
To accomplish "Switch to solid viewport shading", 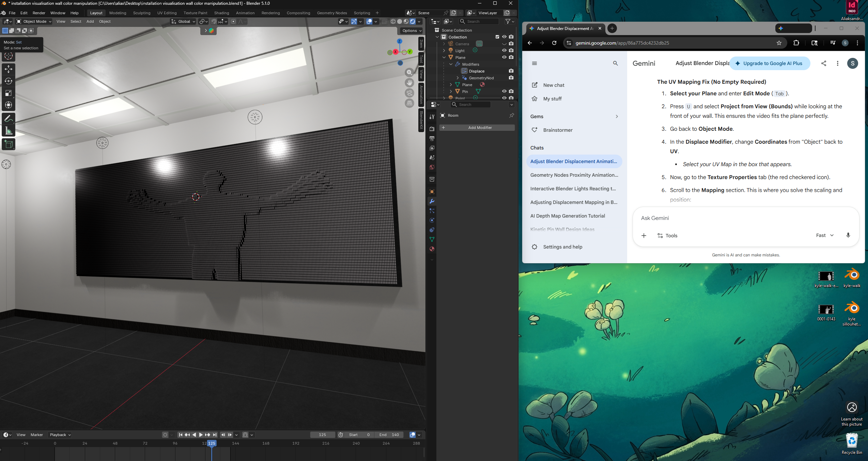I will (400, 21).
